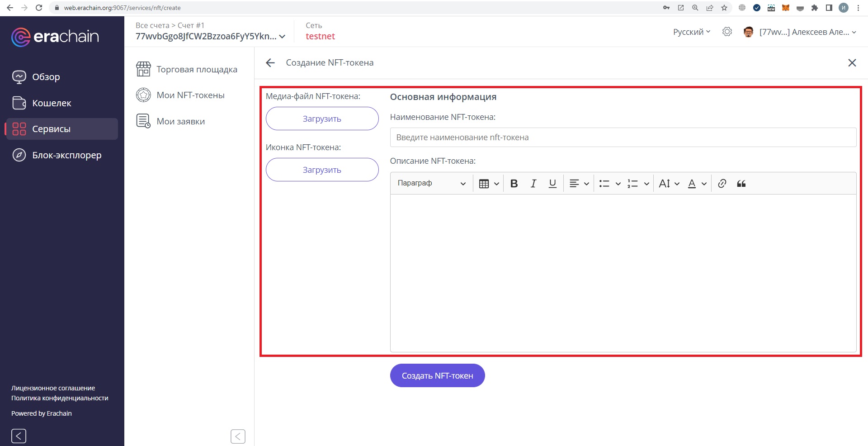Toggle italic formatting in description editor
868x446 pixels.
pyautogui.click(x=533, y=184)
